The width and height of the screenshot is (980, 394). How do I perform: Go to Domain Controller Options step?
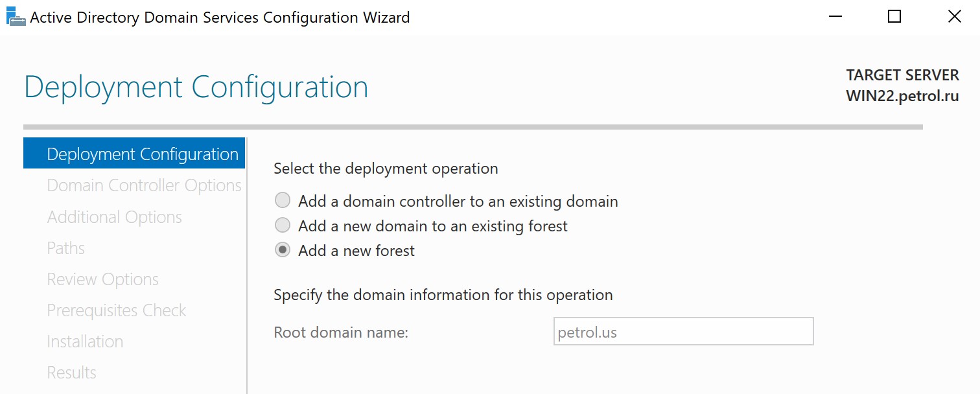pyautogui.click(x=144, y=185)
